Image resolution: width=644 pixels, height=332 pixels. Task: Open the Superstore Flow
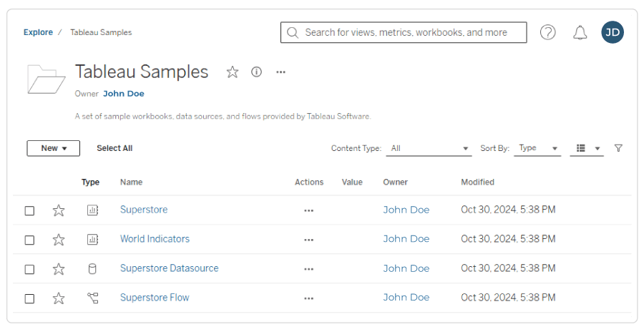pyautogui.click(x=155, y=298)
